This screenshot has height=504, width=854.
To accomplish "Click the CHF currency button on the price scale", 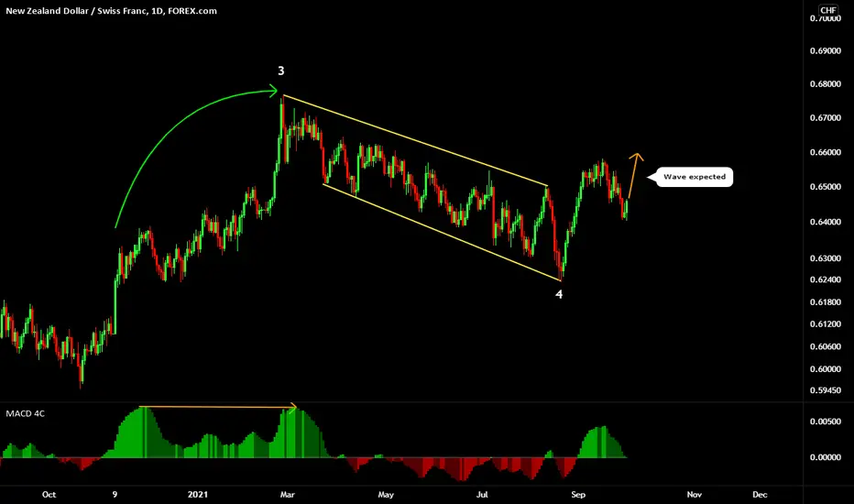I will click(x=828, y=10).
